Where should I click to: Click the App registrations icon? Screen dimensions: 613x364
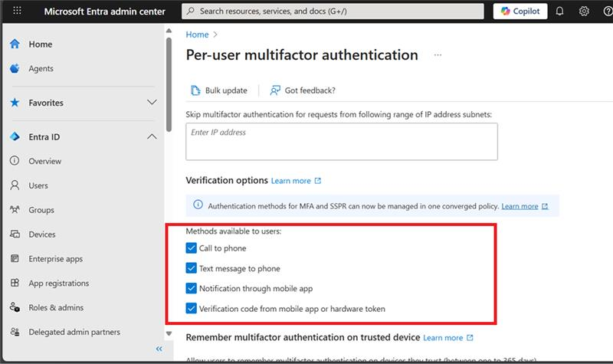pyautogui.click(x=15, y=283)
